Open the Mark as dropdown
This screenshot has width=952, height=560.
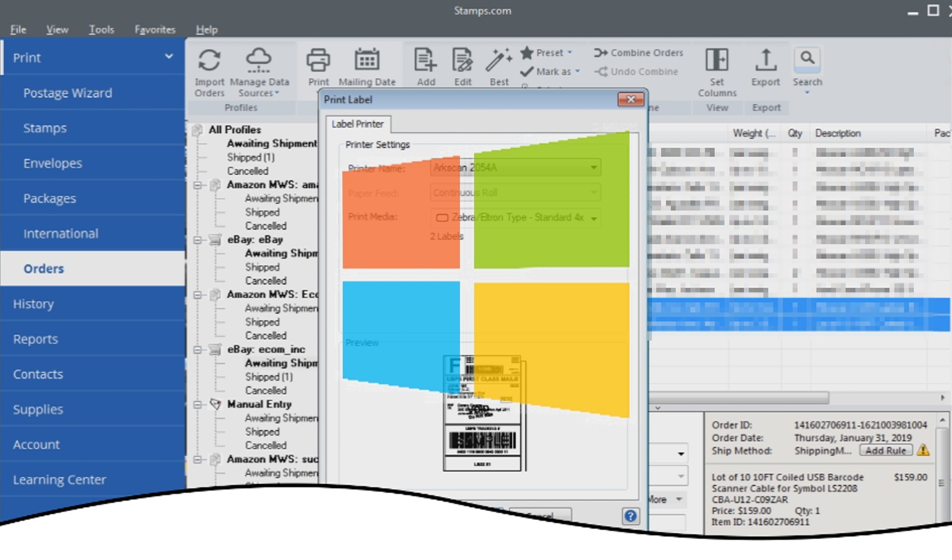tap(550, 72)
